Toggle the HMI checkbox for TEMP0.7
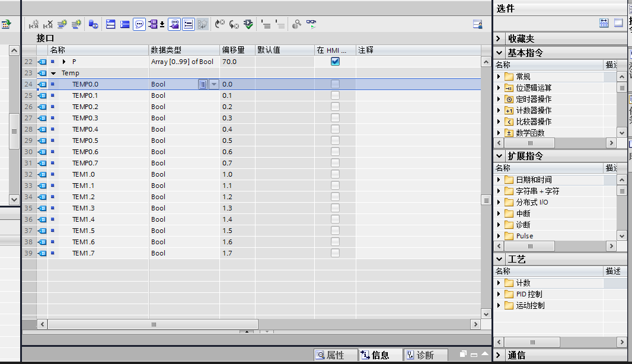Screen dimensions: 632x364 coord(335,163)
